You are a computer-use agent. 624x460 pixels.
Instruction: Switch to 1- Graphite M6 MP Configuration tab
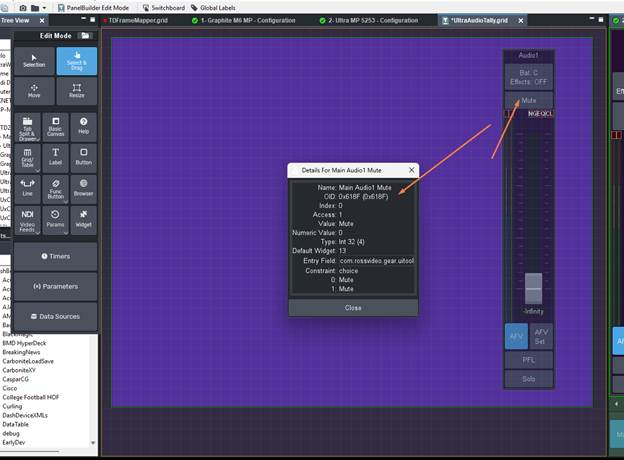click(244, 20)
